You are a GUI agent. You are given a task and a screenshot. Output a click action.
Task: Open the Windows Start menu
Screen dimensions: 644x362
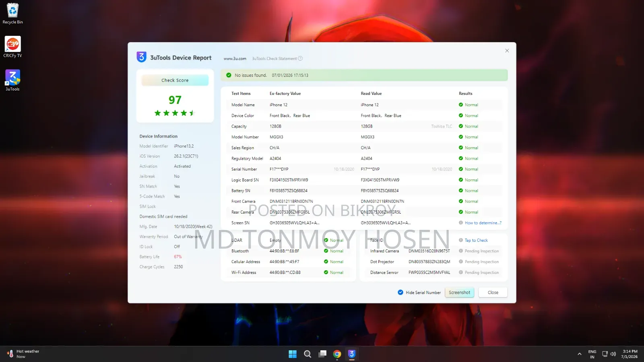pyautogui.click(x=293, y=354)
